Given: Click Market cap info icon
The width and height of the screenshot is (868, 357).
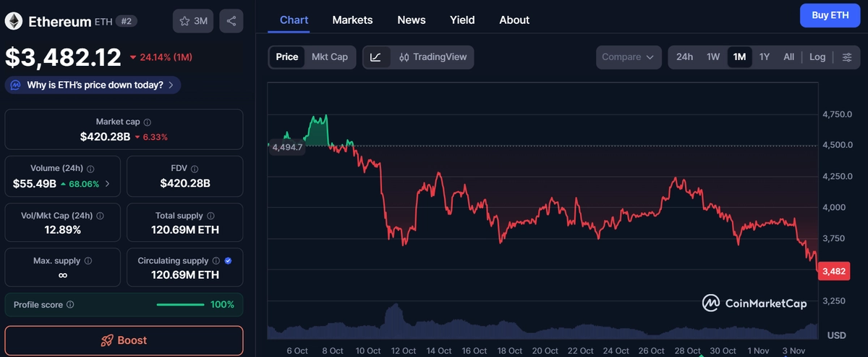Looking at the screenshot, I should (x=148, y=122).
